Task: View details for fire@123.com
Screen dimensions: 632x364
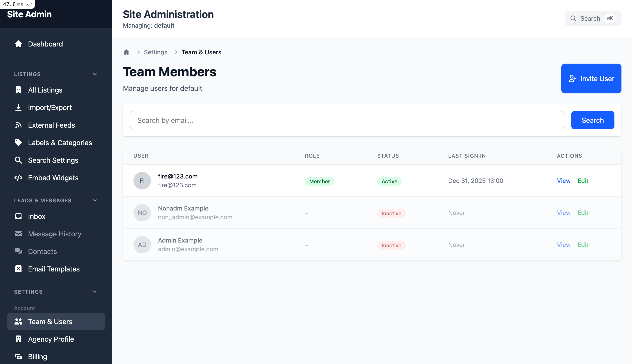Action: click(564, 180)
